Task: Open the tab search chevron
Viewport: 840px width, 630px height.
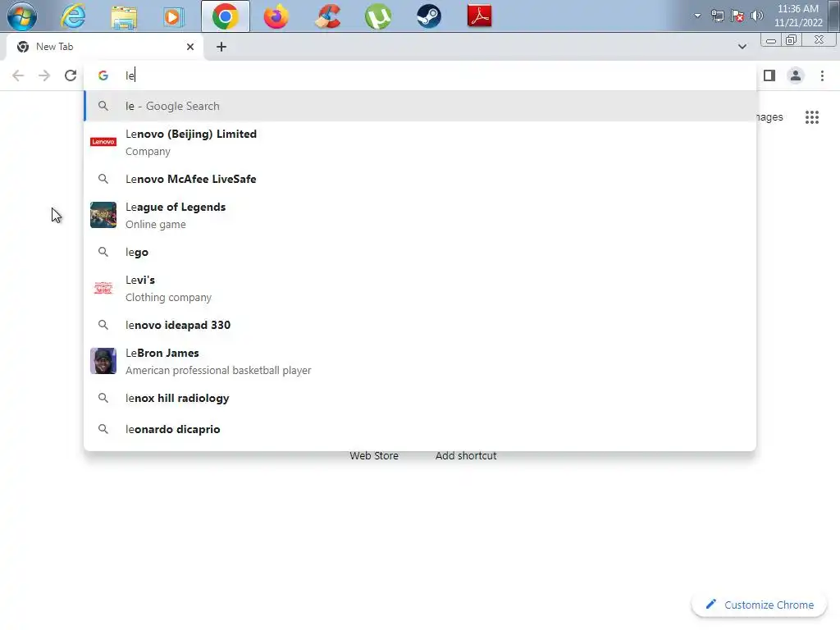Action: coord(742,47)
